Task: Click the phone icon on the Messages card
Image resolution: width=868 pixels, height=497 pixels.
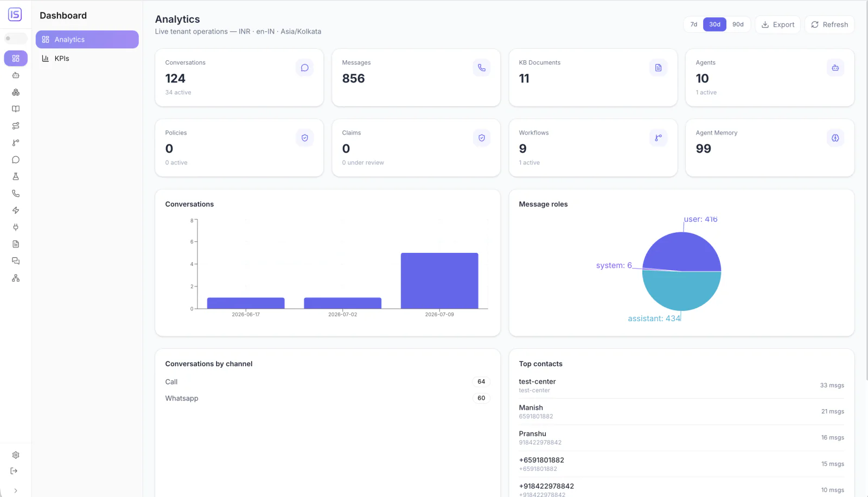Action: (x=481, y=68)
